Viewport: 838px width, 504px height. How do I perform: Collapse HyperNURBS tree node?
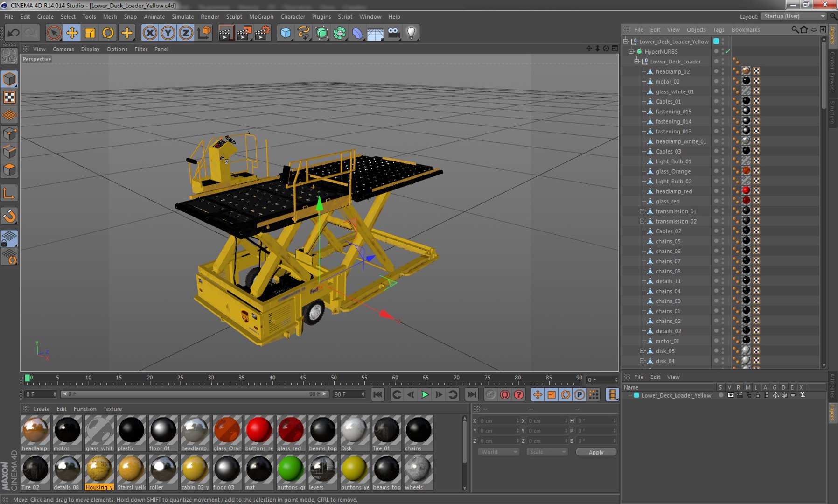[632, 51]
